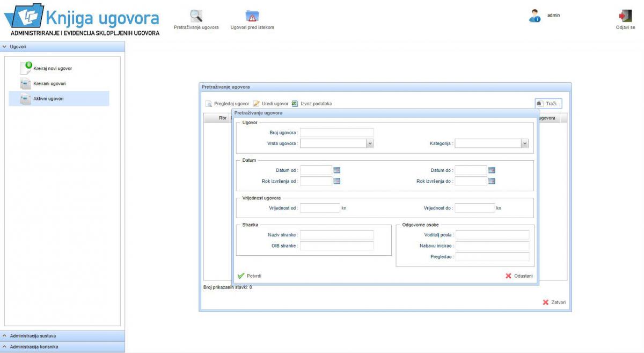Open Pretraživanje ugovora magnifier icon in header
The width and height of the screenshot is (644, 353).
pyautogui.click(x=196, y=16)
